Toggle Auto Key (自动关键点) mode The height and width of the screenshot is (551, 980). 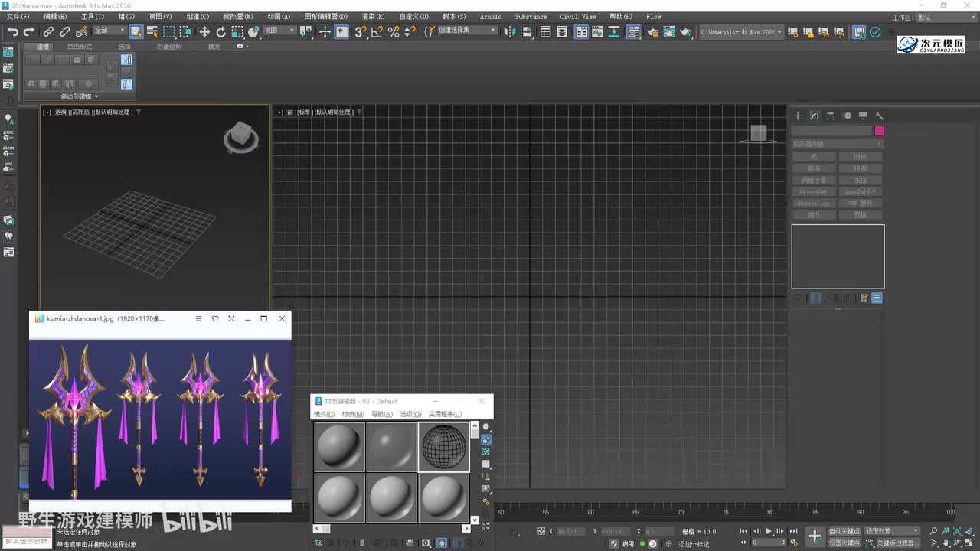pos(844,531)
